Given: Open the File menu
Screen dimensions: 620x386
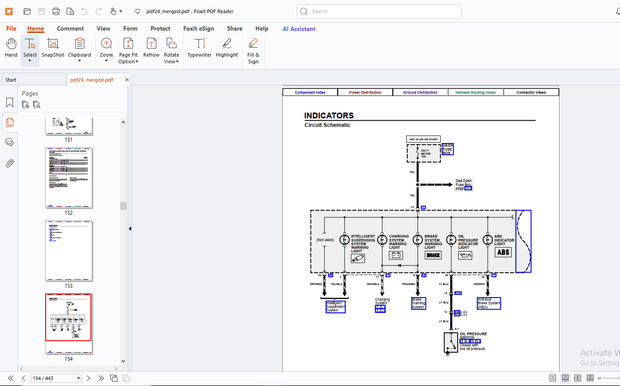Looking at the screenshot, I should (x=11, y=28).
